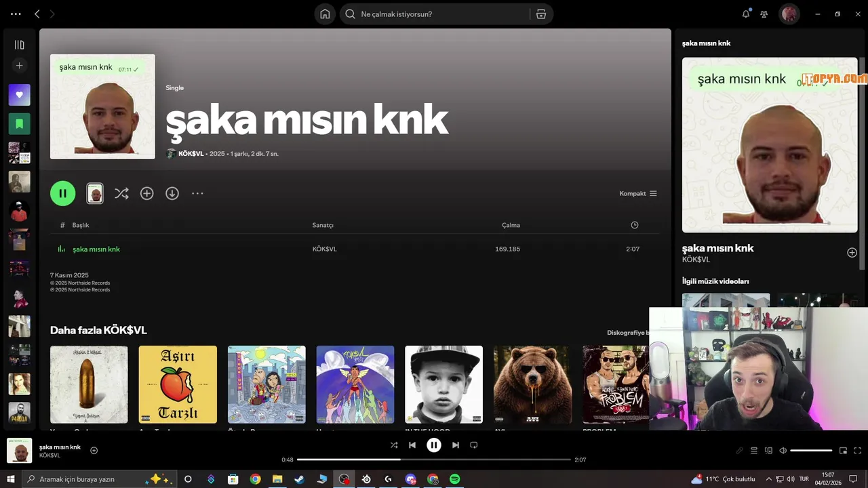Sort tracks by the Çalma column

click(x=511, y=225)
